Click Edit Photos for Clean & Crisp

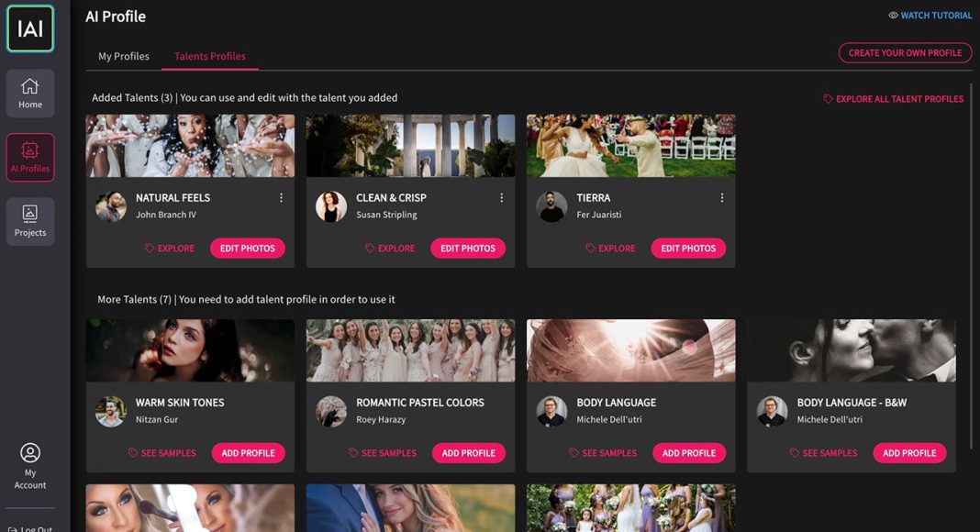coord(467,249)
